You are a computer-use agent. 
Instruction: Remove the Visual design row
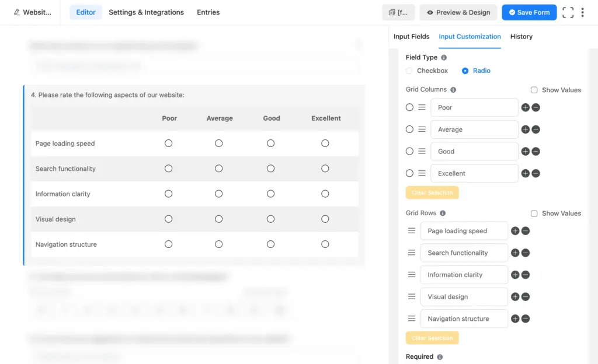coord(525,296)
